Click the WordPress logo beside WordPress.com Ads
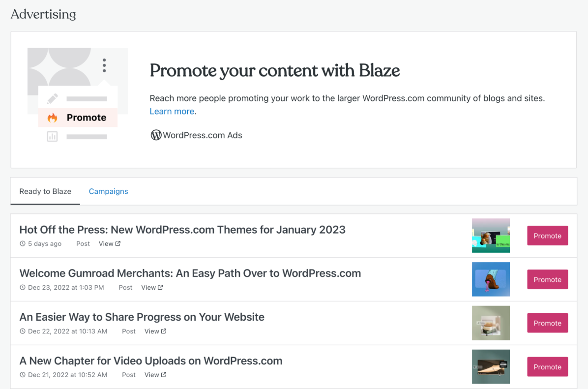The image size is (588, 389). point(156,135)
